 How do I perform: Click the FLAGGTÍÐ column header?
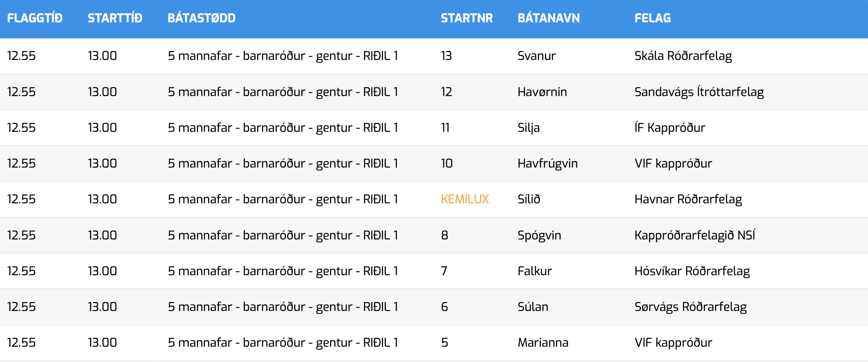click(x=35, y=18)
